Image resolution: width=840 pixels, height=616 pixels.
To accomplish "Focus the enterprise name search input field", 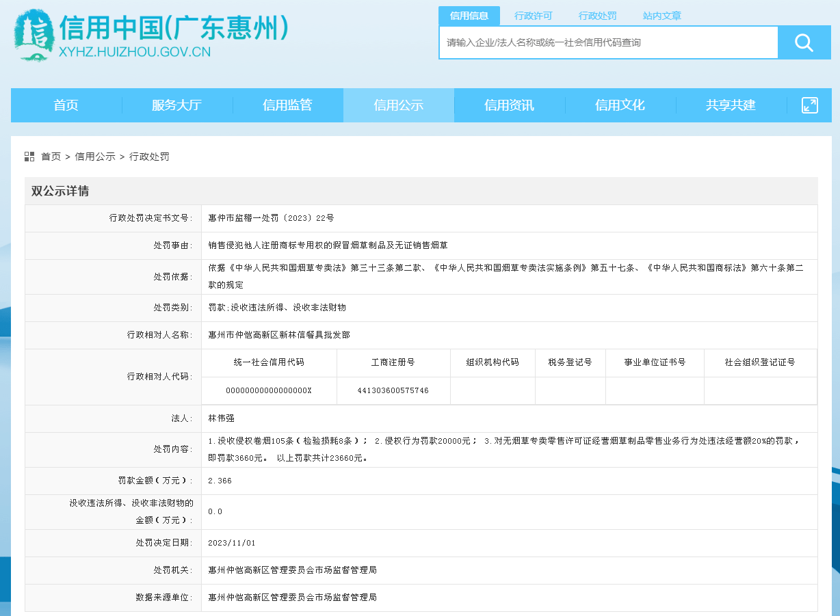I will pyautogui.click(x=608, y=43).
